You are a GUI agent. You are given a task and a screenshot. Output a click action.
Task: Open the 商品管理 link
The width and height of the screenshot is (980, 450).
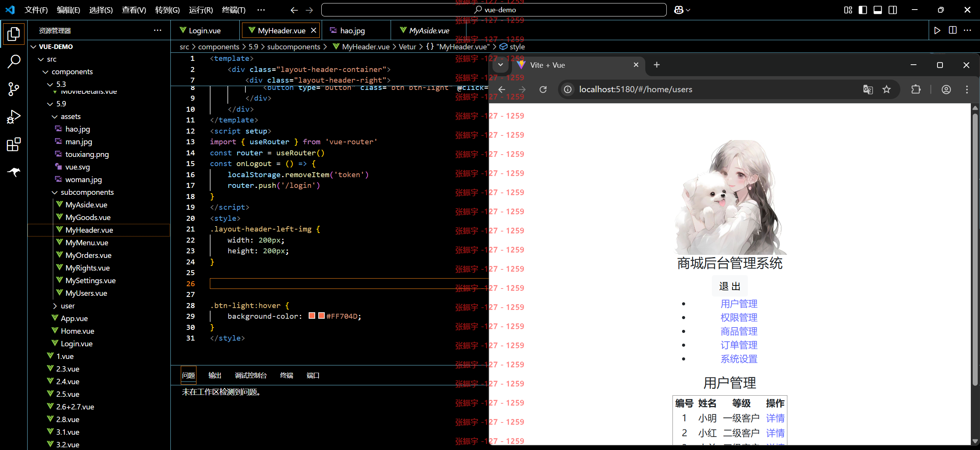739,331
